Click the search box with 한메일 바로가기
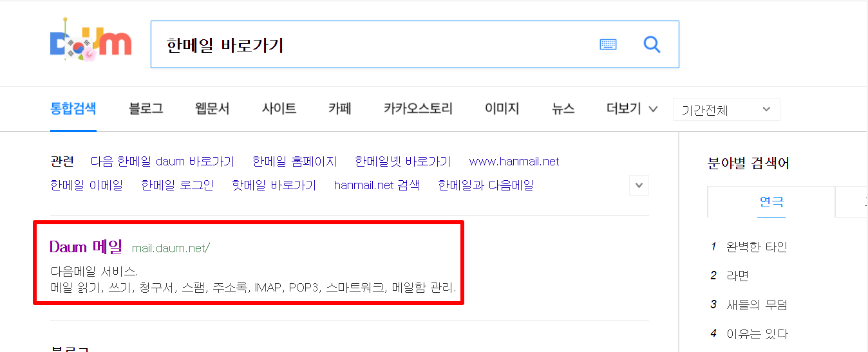The image size is (868, 352). [x=415, y=44]
